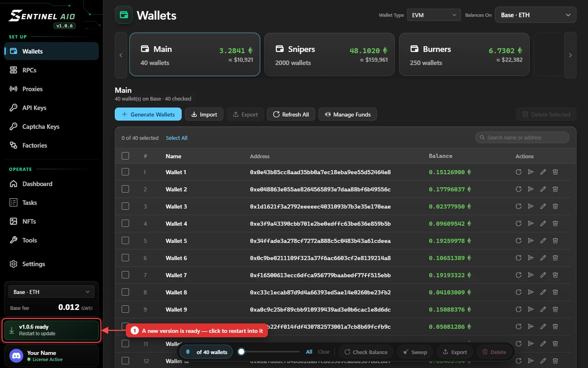588x368 pixels.
Task: Go to Proxies page
Action: [x=51, y=89]
